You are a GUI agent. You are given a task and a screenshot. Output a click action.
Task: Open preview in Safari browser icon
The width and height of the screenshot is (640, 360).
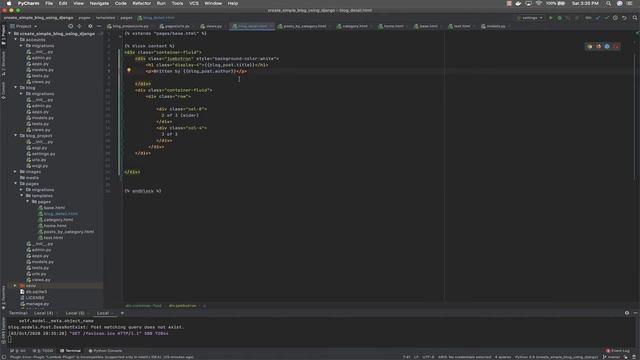coord(607,47)
